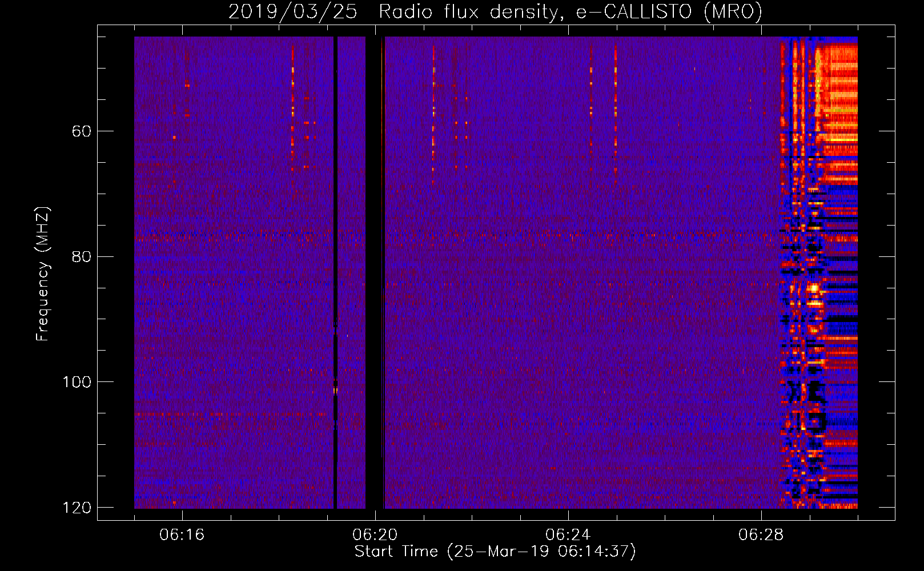Click the 80 MHz frequency tick label
This screenshot has height=571, width=924.
tap(82, 256)
